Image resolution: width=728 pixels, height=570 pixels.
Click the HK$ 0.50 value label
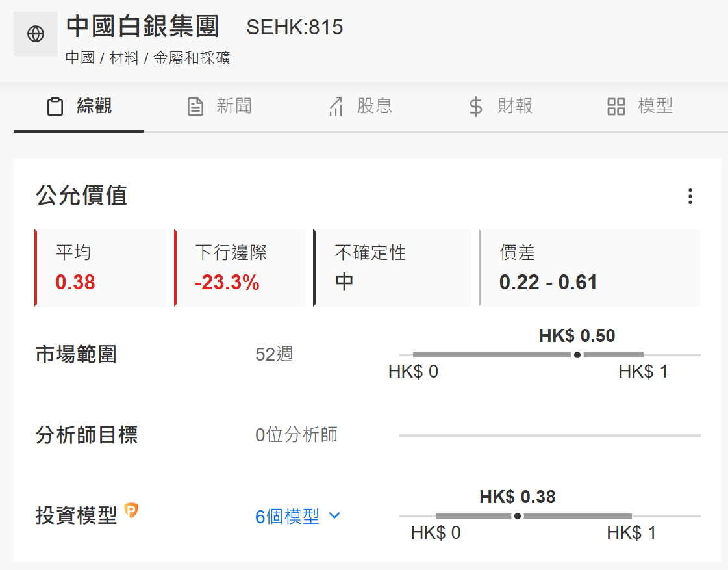[x=577, y=336]
